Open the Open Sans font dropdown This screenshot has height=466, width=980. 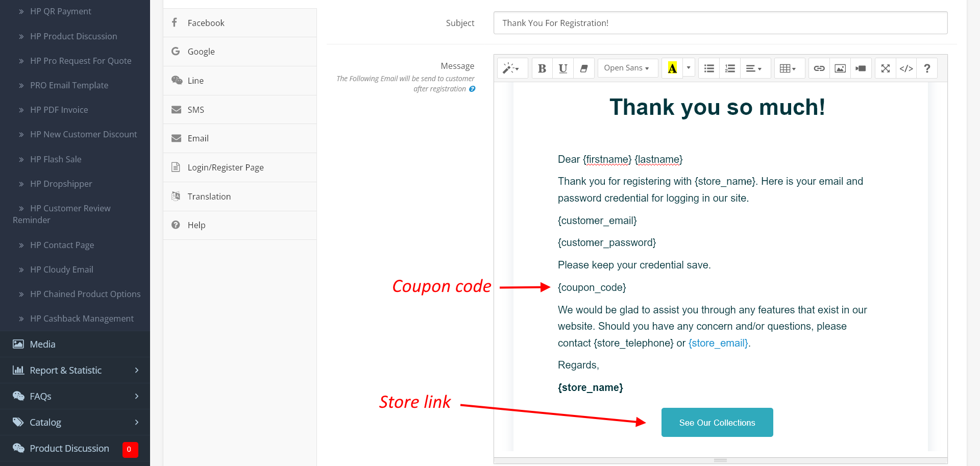pyautogui.click(x=626, y=68)
